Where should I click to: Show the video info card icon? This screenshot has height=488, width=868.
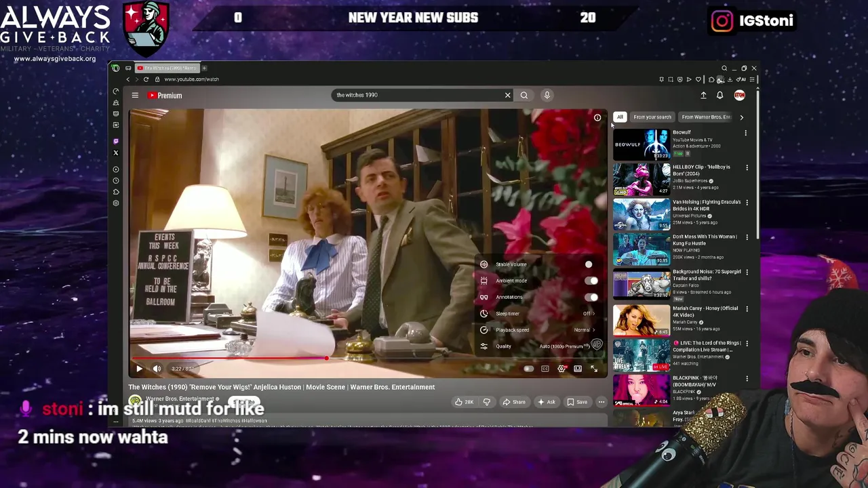[x=597, y=117]
